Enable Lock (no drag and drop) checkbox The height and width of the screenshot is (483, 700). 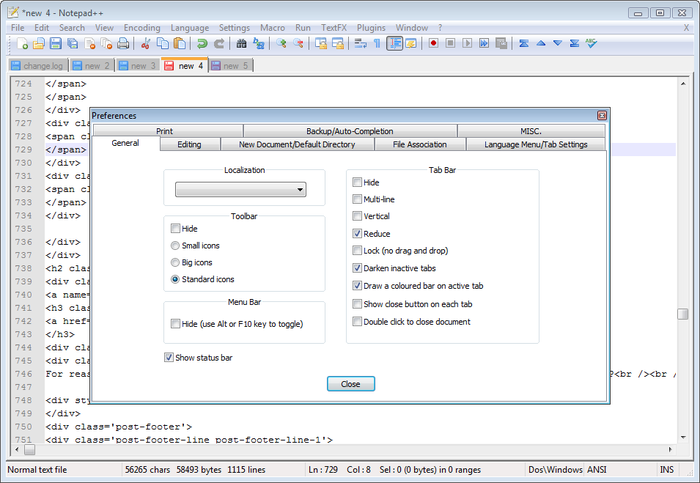click(357, 250)
